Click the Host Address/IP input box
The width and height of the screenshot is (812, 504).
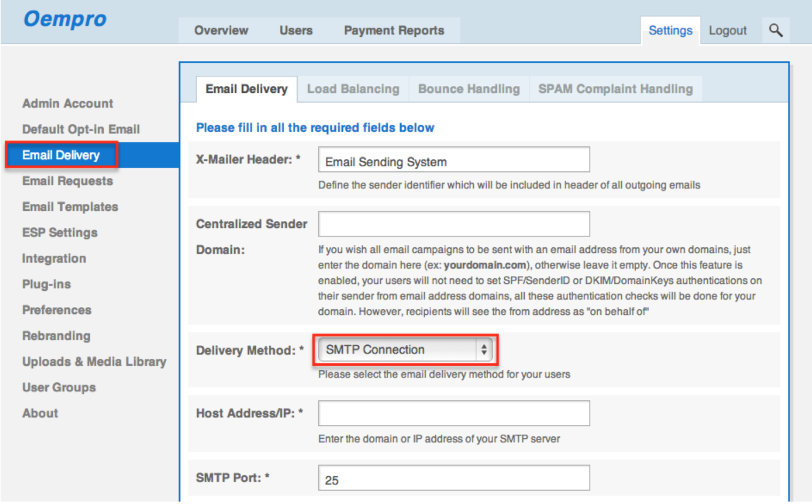(453, 413)
